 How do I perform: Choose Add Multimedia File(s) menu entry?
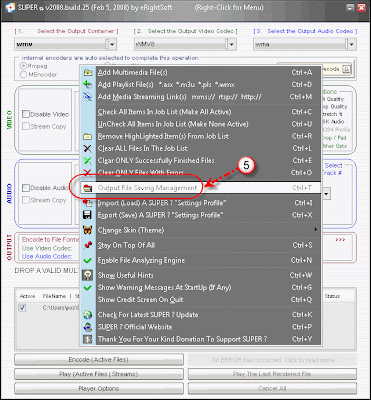pyautogui.click(x=201, y=72)
